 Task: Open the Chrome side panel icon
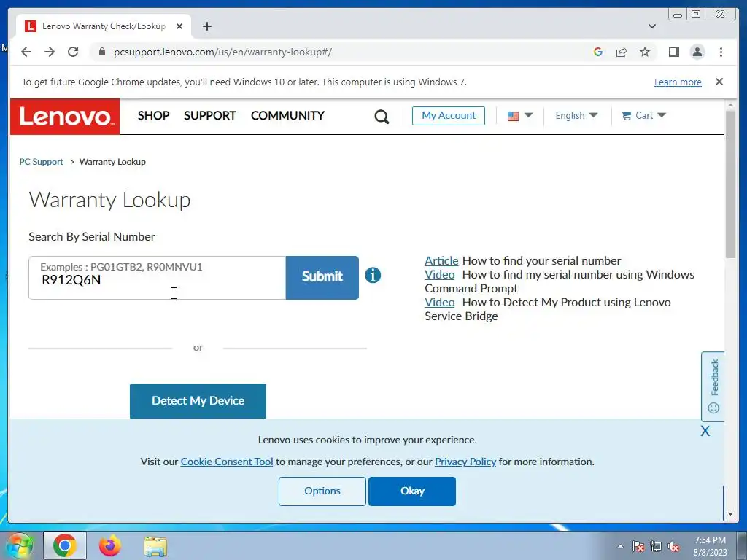tap(673, 52)
